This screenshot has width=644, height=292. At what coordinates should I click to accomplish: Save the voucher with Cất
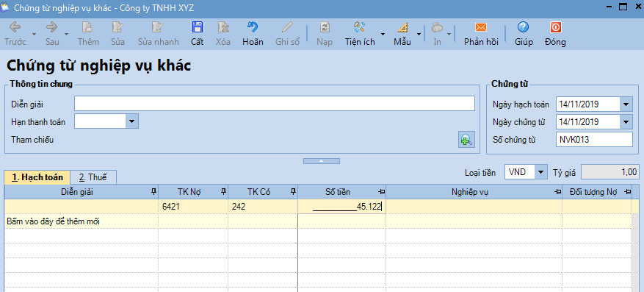coord(197,34)
